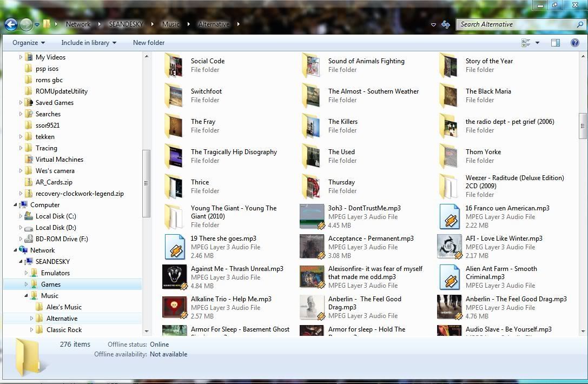
Task: Select 3oh3 - DontTrustMe.mp3 file name
Action: tap(364, 208)
